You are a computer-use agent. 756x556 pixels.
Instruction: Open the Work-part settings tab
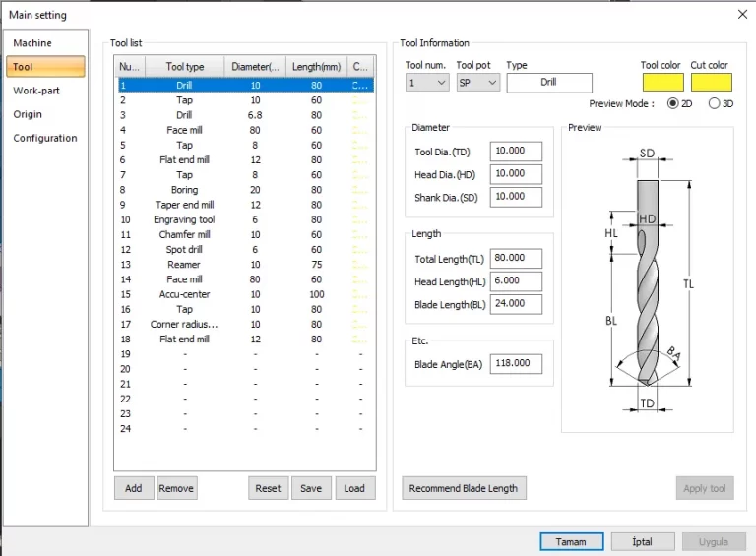tap(36, 91)
